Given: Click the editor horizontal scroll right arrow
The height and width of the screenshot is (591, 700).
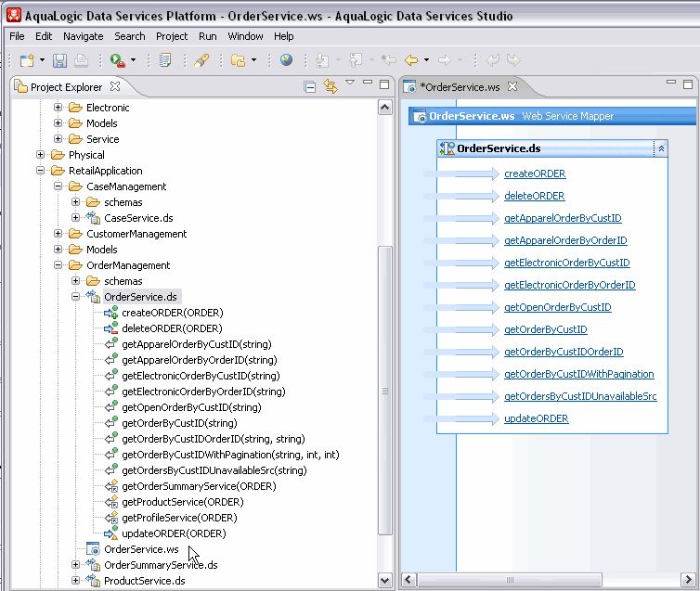Looking at the screenshot, I should (x=688, y=580).
